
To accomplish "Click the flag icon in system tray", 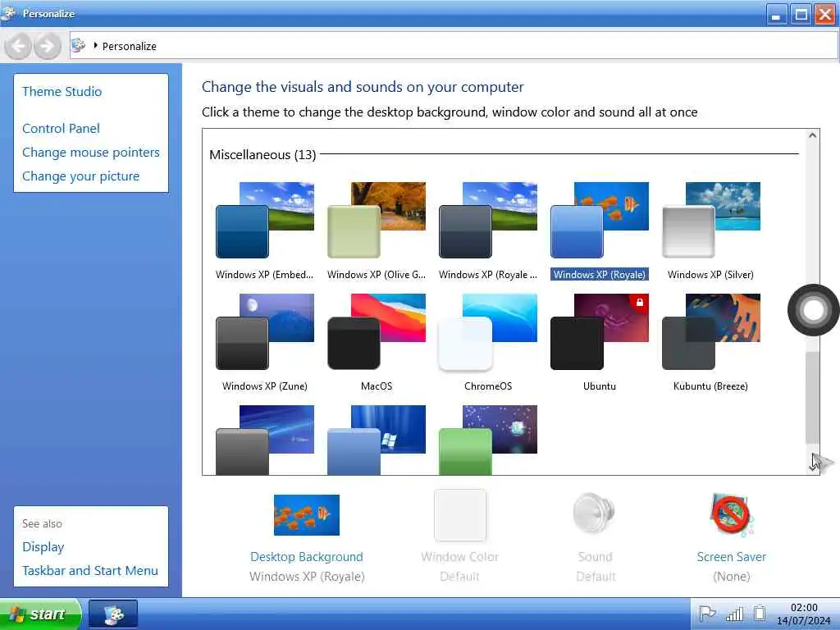I will coord(707,614).
